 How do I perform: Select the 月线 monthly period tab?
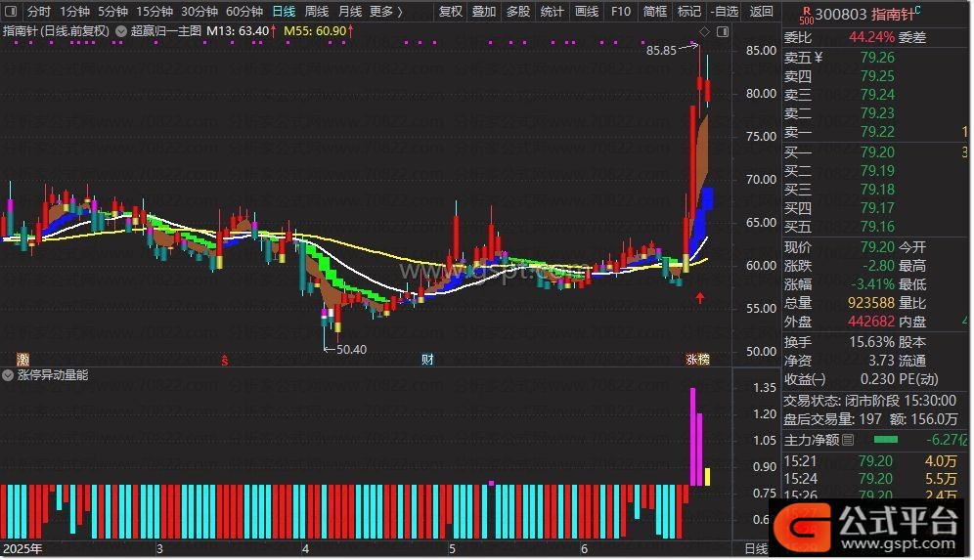pos(350,11)
